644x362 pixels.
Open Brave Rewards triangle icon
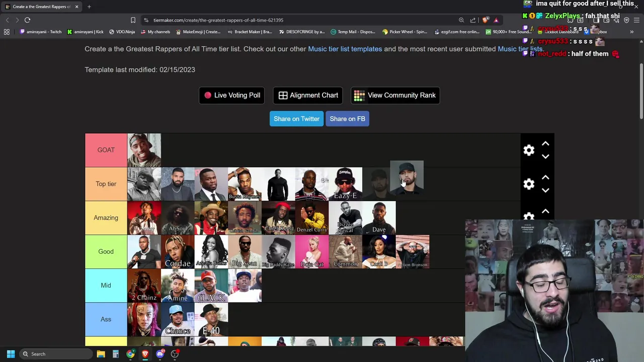click(x=496, y=20)
